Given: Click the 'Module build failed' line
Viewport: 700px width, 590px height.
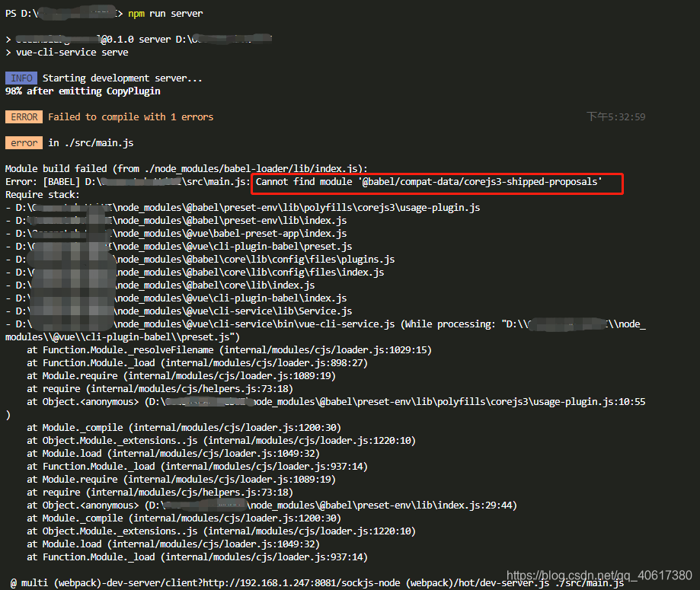Looking at the screenshot, I should click(186, 169).
